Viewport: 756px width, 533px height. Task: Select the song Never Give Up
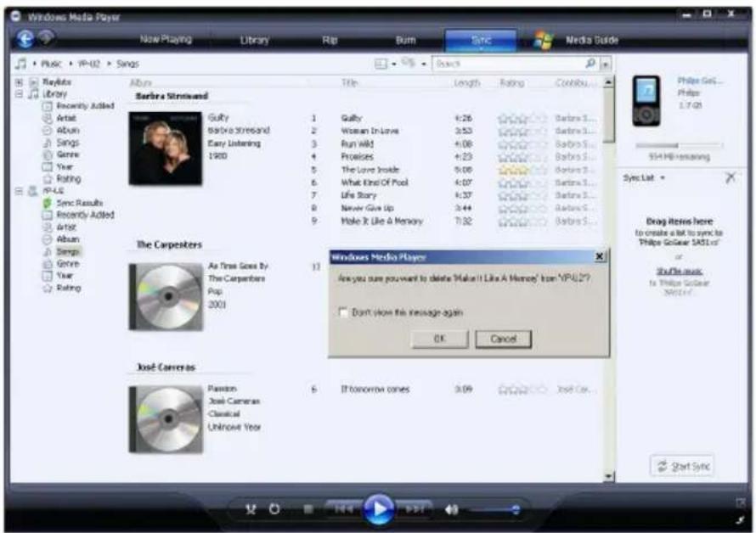pos(368,208)
